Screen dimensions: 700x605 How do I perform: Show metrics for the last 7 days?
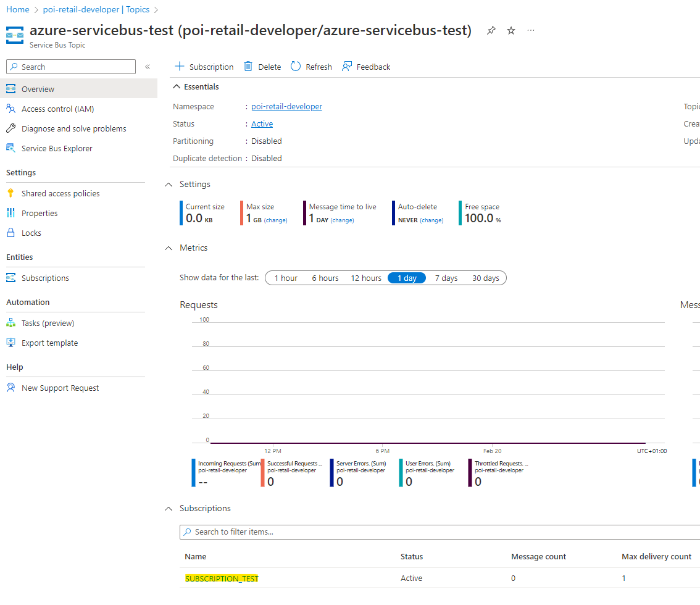(x=446, y=278)
